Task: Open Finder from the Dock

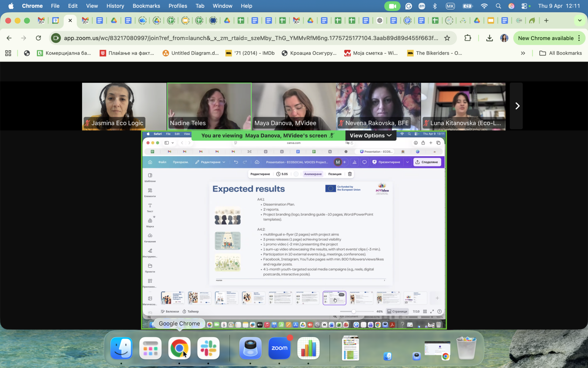Action: (x=121, y=348)
